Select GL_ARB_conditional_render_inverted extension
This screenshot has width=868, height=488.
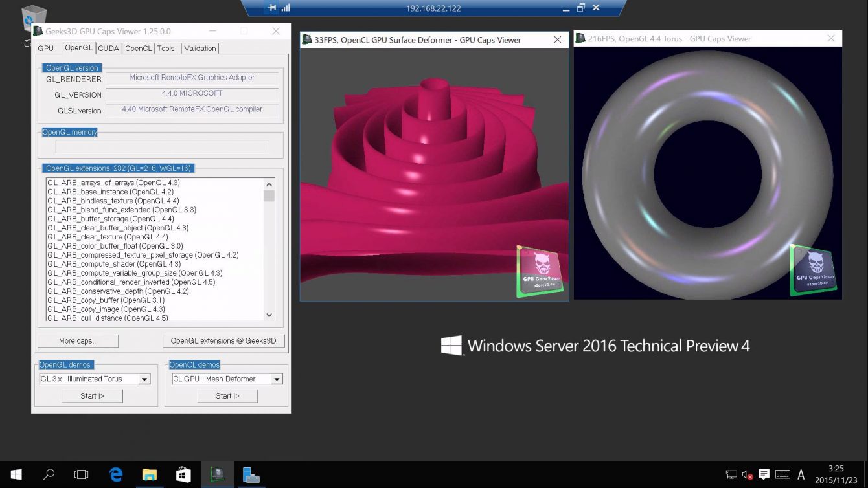point(131,283)
